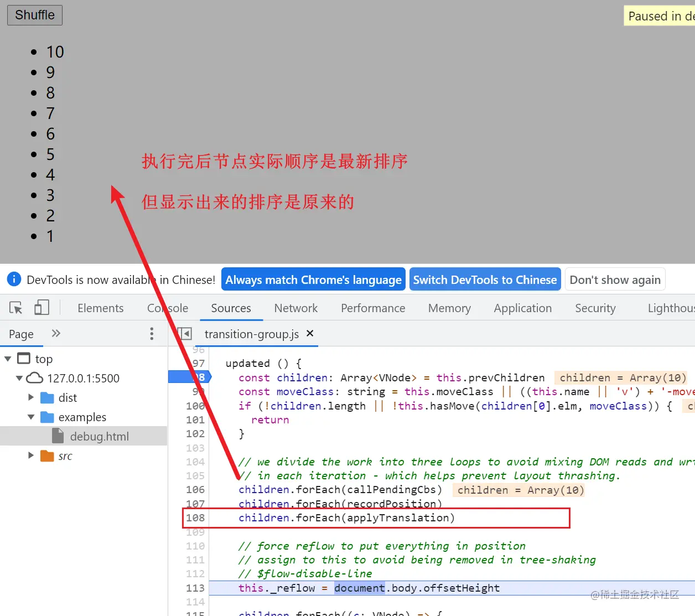Click 'moveClass' declaration on line 99
Screen dimensions: 695x616
[305, 392]
